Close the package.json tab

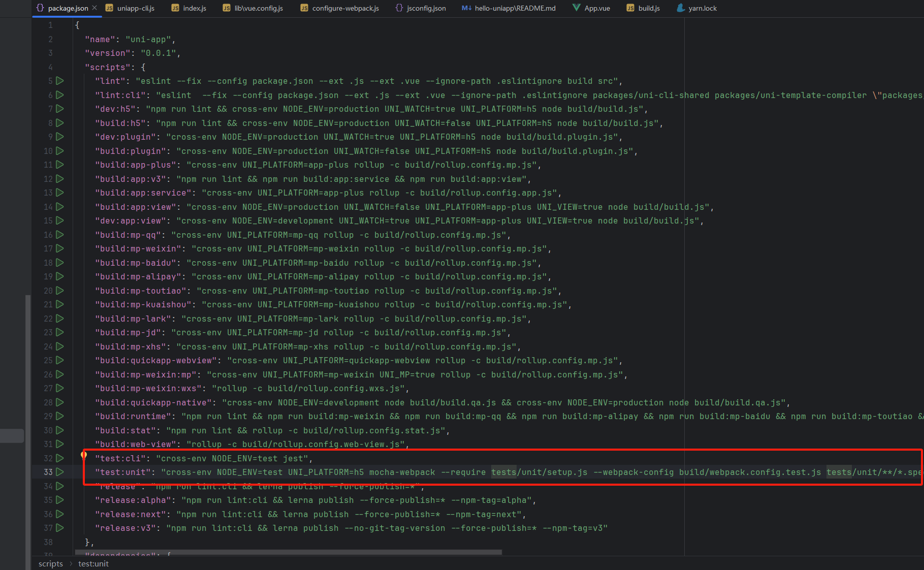point(94,8)
